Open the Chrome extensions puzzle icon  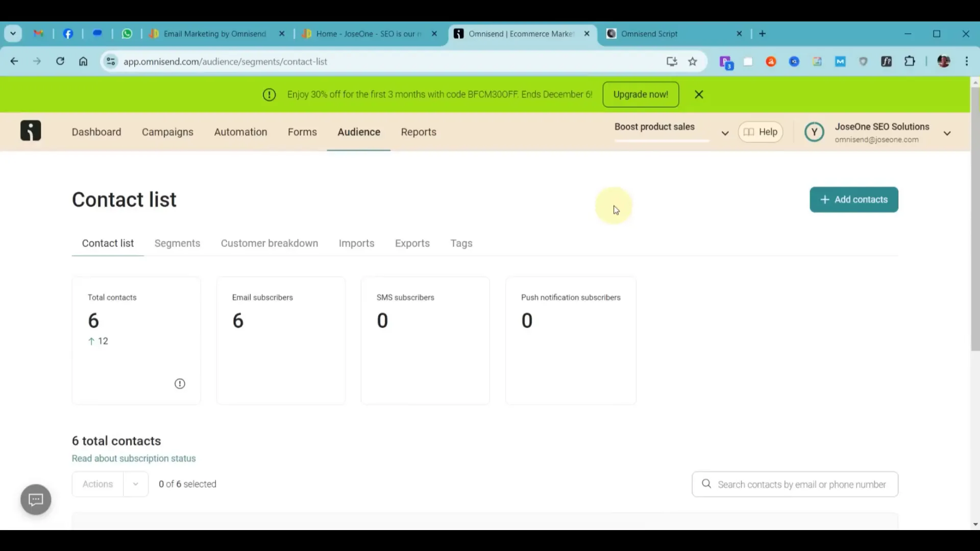(910, 62)
